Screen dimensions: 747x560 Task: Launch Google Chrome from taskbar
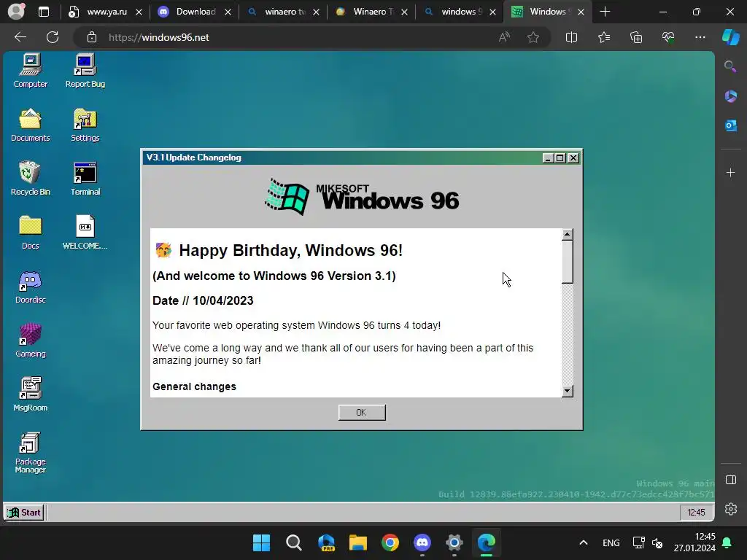pyautogui.click(x=390, y=542)
